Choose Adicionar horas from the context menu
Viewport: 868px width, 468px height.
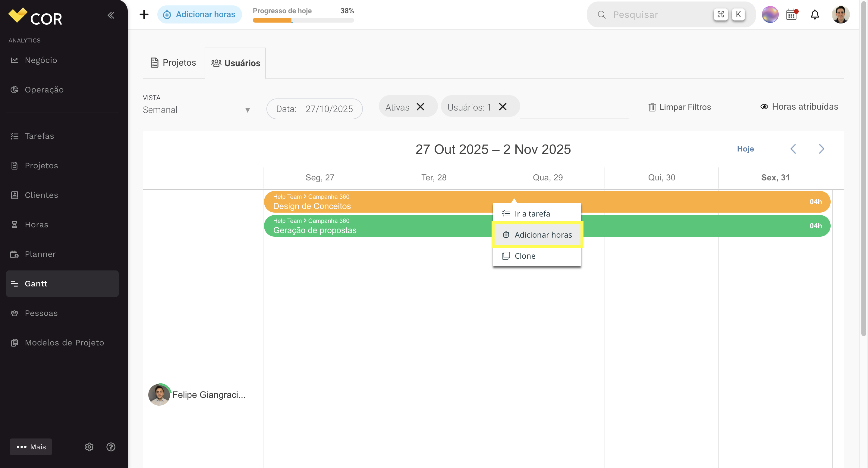pyautogui.click(x=537, y=235)
